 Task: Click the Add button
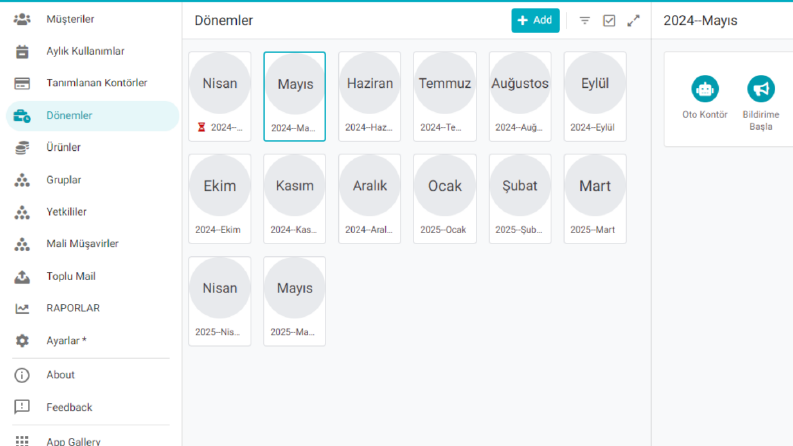(x=535, y=20)
